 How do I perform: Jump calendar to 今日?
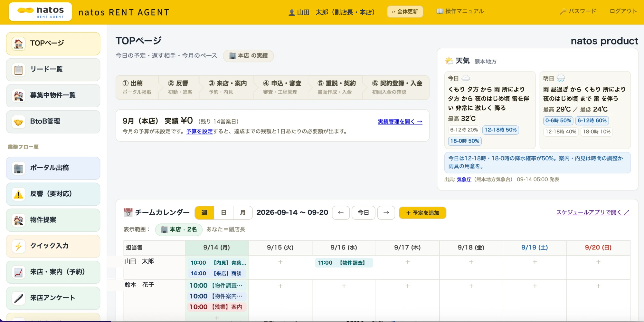pos(364,213)
